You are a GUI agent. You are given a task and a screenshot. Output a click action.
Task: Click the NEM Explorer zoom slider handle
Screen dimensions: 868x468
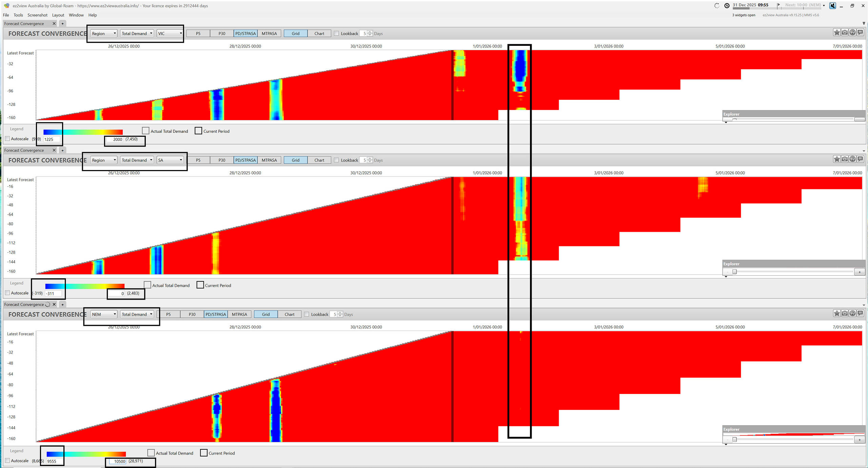tap(734, 439)
